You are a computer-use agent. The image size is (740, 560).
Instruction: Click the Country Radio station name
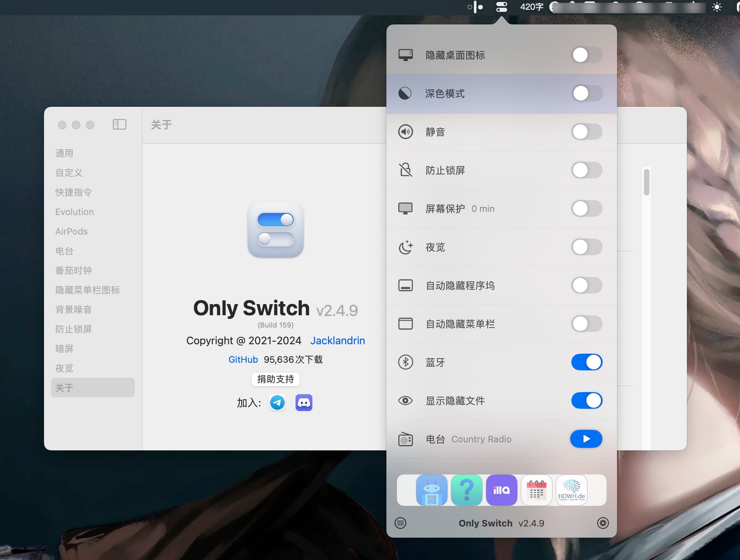click(481, 439)
